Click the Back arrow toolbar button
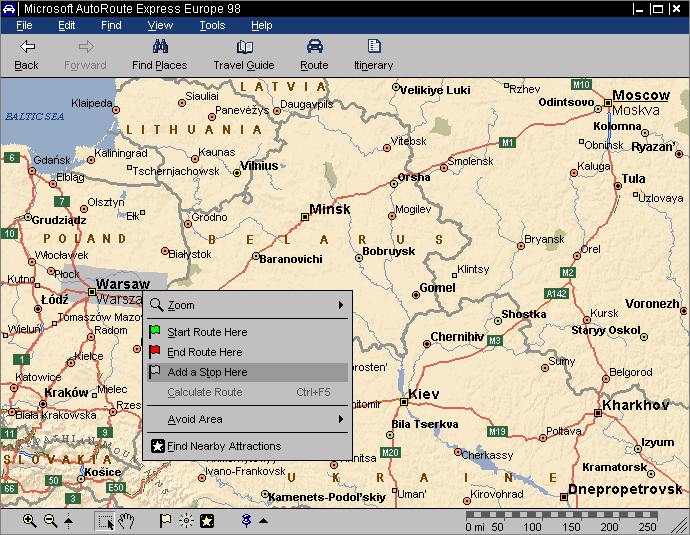 (27, 55)
